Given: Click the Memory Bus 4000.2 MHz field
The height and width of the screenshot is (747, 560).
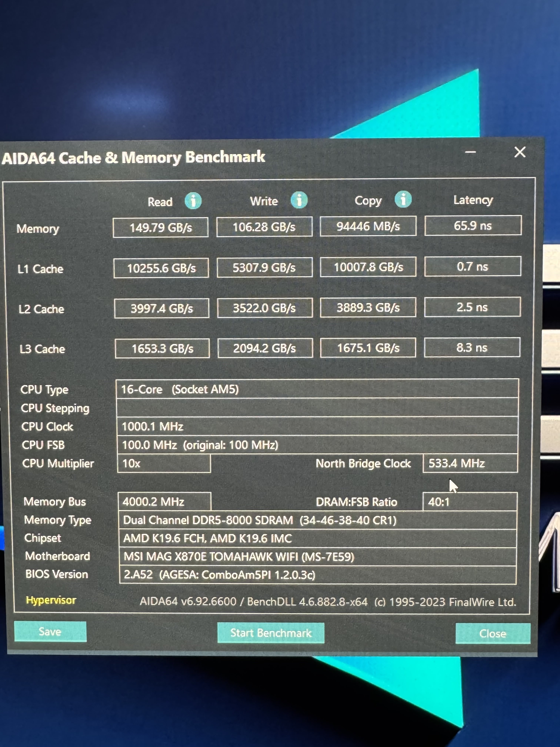Looking at the screenshot, I should coord(164,502).
